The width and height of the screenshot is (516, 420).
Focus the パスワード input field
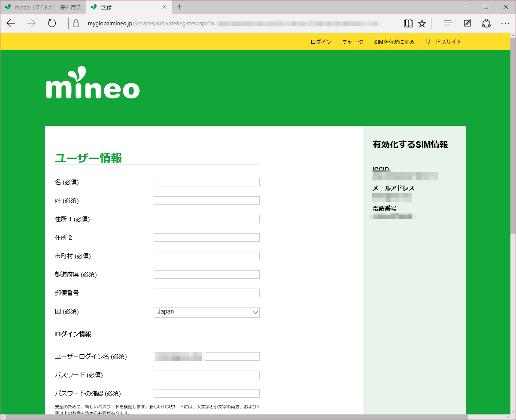coord(206,375)
